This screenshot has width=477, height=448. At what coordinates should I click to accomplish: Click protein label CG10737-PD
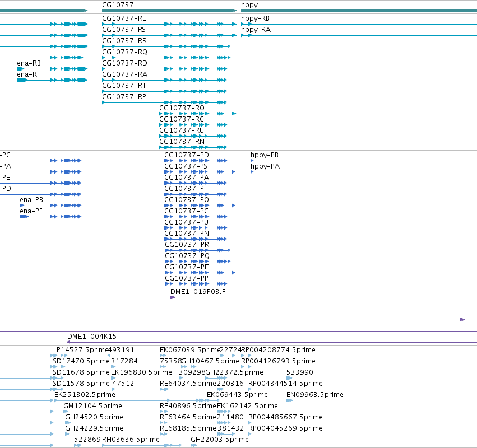coord(187,155)
